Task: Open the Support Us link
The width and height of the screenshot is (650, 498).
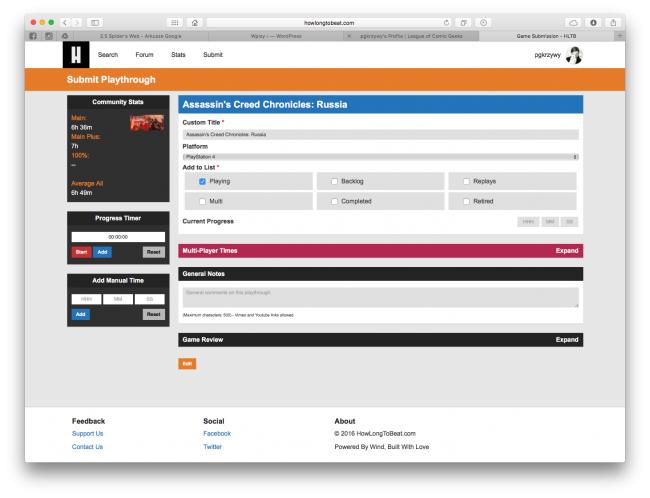Action: 87,434
